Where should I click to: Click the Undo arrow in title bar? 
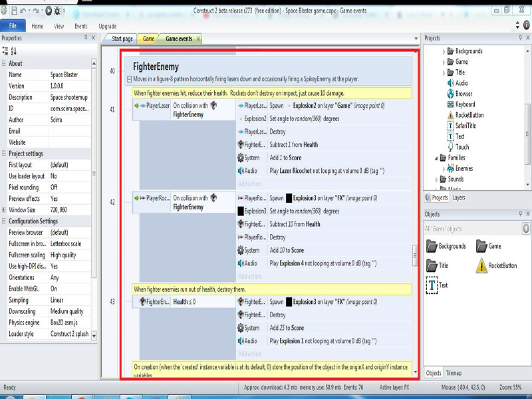point(23,11)
